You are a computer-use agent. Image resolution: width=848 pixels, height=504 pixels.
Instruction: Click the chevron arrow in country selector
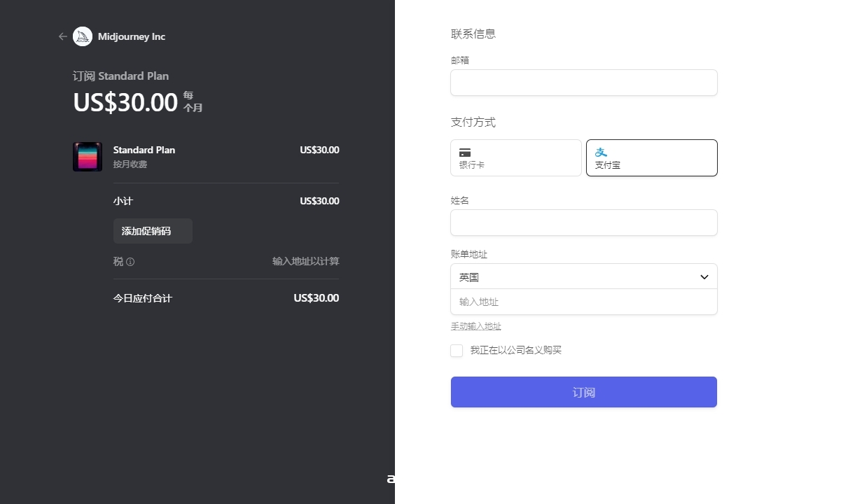pyautogui.click(x=704, y=277)
